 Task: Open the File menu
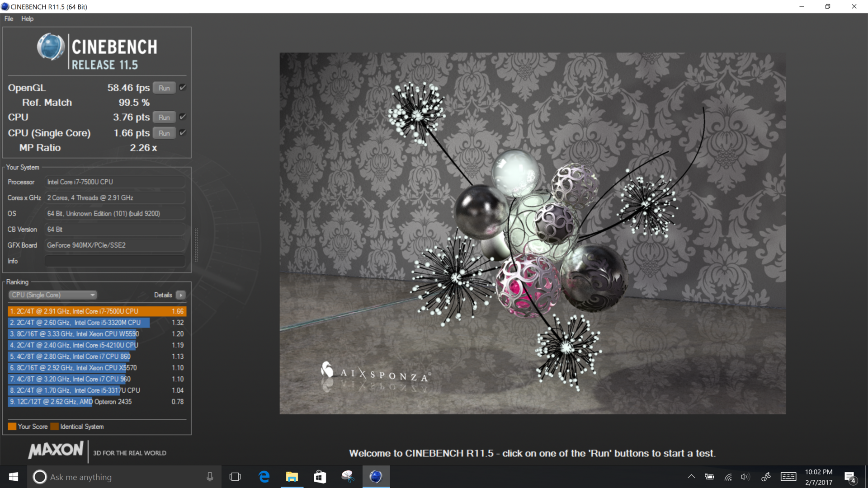click(x=9, y=19)
